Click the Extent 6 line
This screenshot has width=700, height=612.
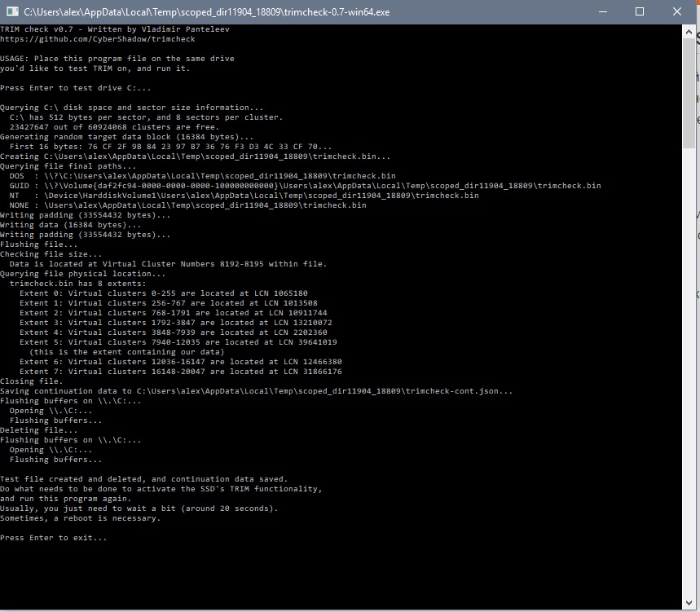coord(180,363)
